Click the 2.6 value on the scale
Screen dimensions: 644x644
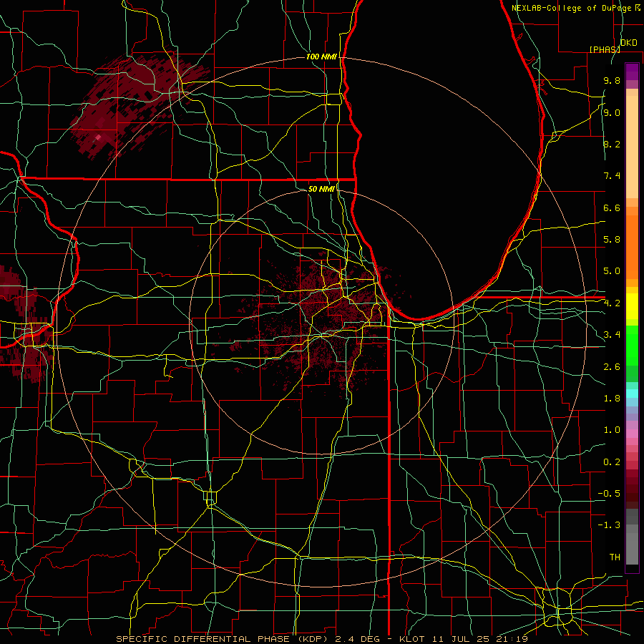612,367
